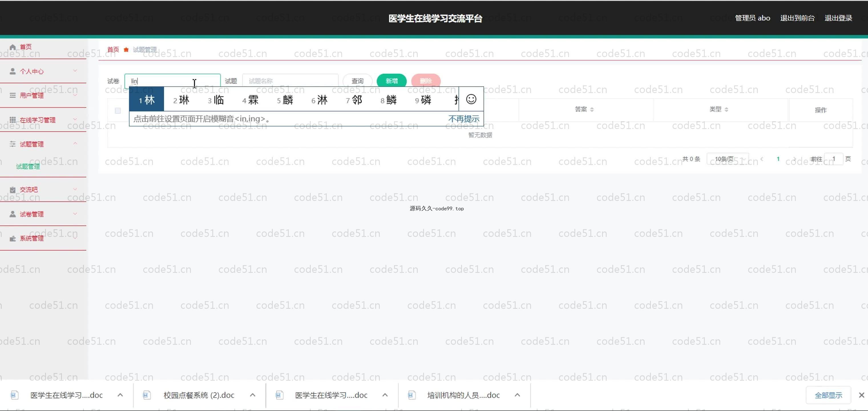Click the 试题管理 sliders icon
868x411 pixels.
click(x=13, y=144)
